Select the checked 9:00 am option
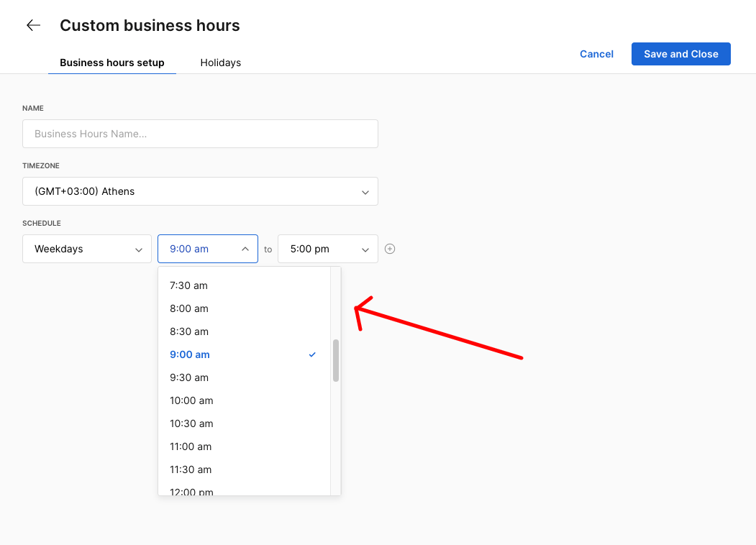This screenshot has height=545, width=756. [190, 354]
